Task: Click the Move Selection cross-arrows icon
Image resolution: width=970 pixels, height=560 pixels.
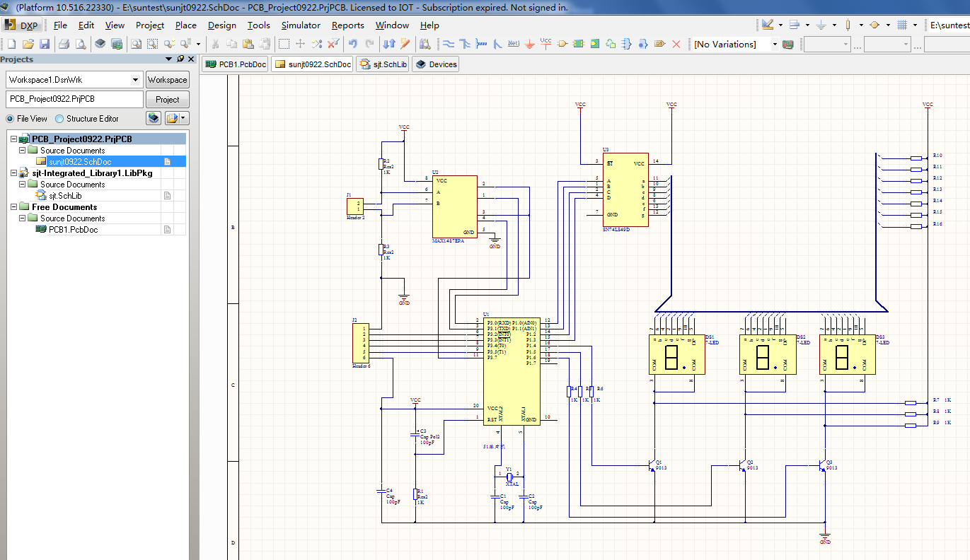Action: (300, 44)
